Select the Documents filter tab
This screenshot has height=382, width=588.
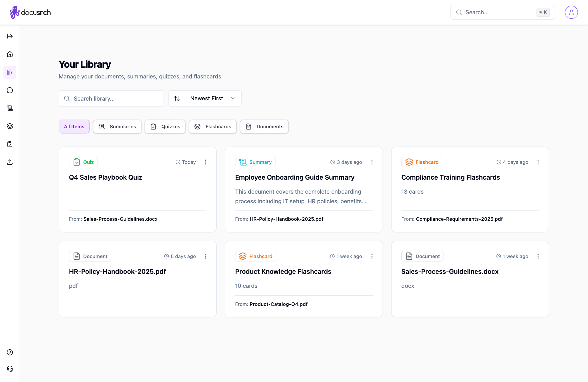[x=264, y=127]
